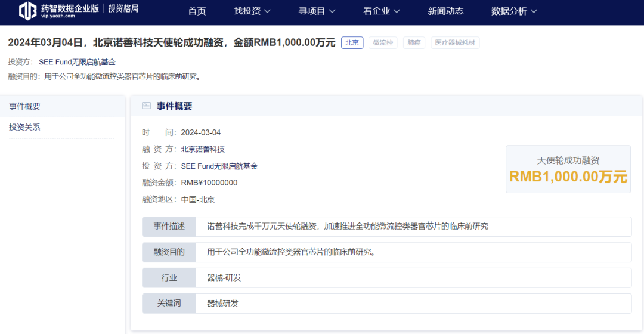The height and width of the screenshot is (334, 644).
Task: Click the 融资目的 row label in table
Action: click(x=169, y=252)
